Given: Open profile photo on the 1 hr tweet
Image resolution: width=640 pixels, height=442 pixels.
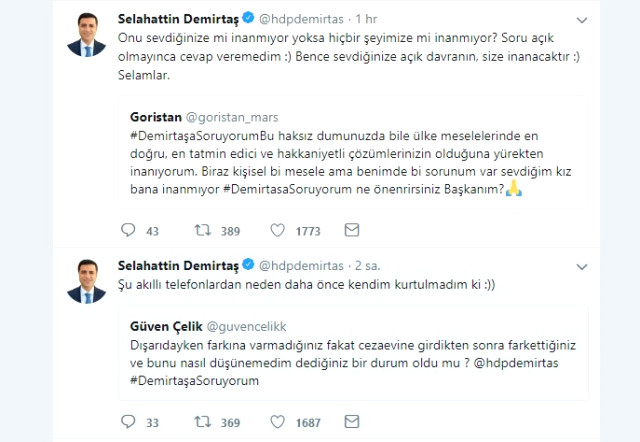Looking at the screenshot, I should click(85, 35).
